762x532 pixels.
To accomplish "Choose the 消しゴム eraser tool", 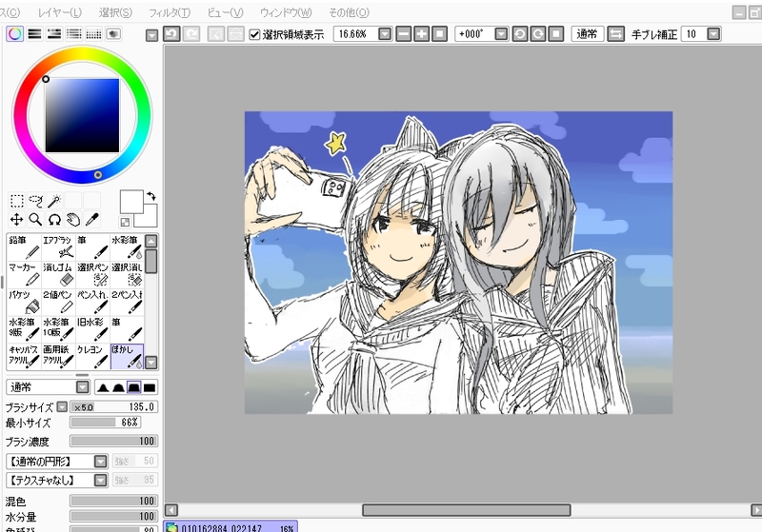I will 58,274.
